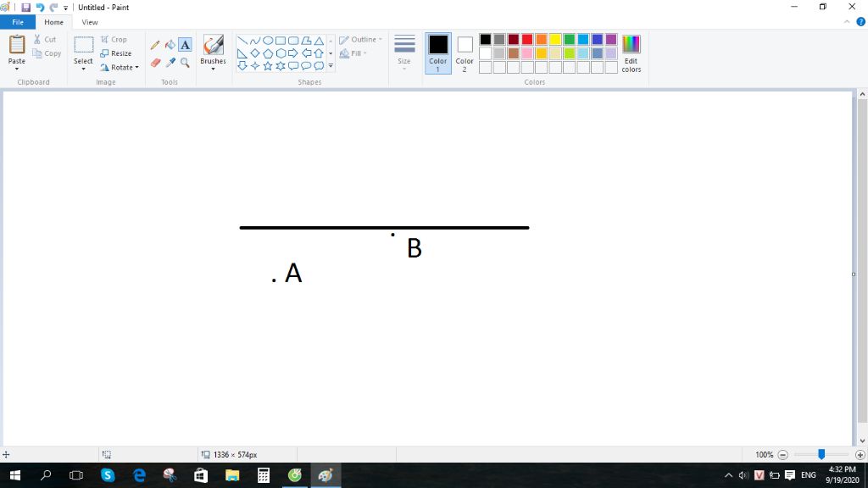Click the zoom slider handle
Screen dimensions: 868x488
pyautogui.click(x=821, y=454)
